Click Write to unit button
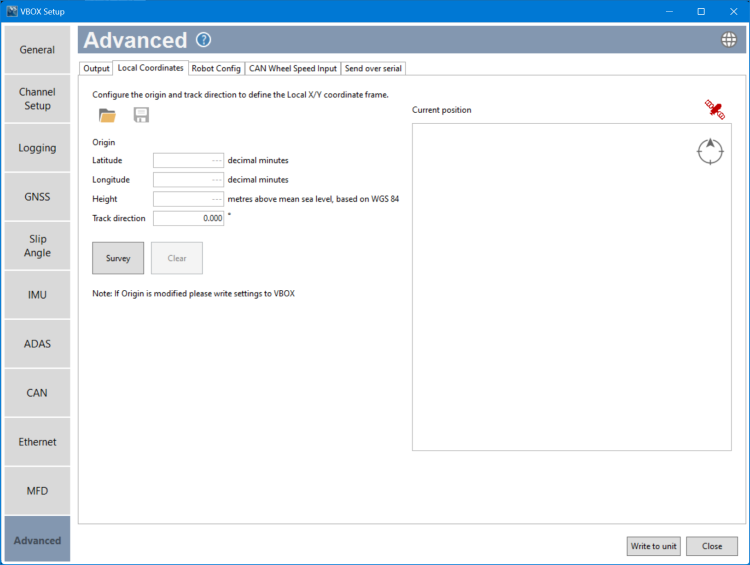This screenshot has width=750, height=565. [653, 546]
